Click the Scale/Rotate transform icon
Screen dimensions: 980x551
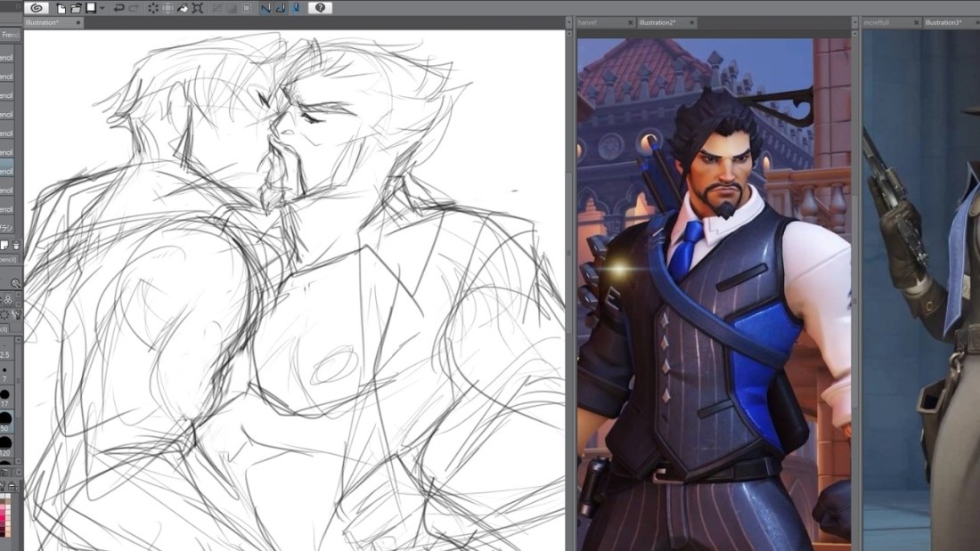(x=197, y=8)
